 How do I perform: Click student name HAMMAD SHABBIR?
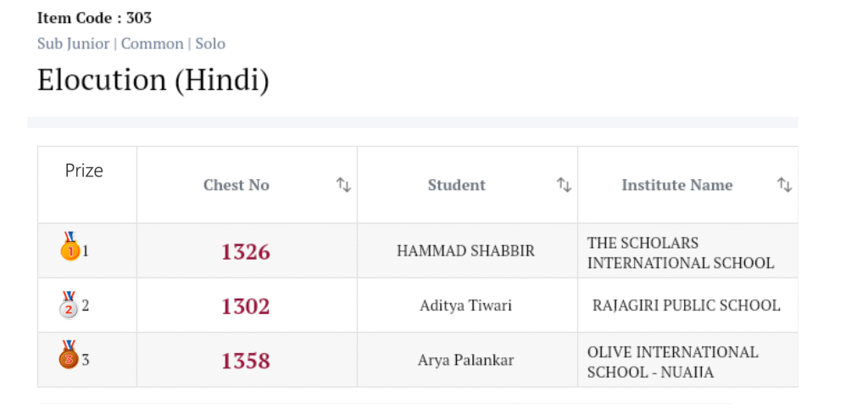pyautogui.click(x=465, y=251)
